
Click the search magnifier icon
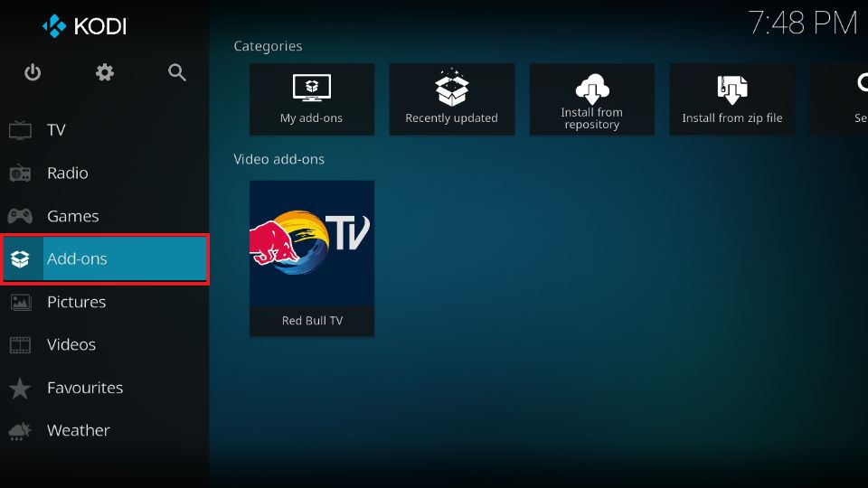pos(177,72)
